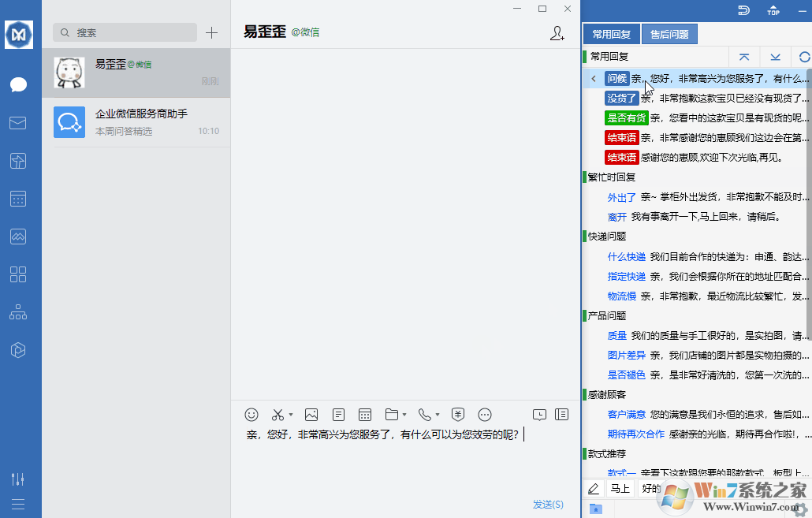Open the calendar icon in left sidebar
Screen dimensions: 812x518
18,199
